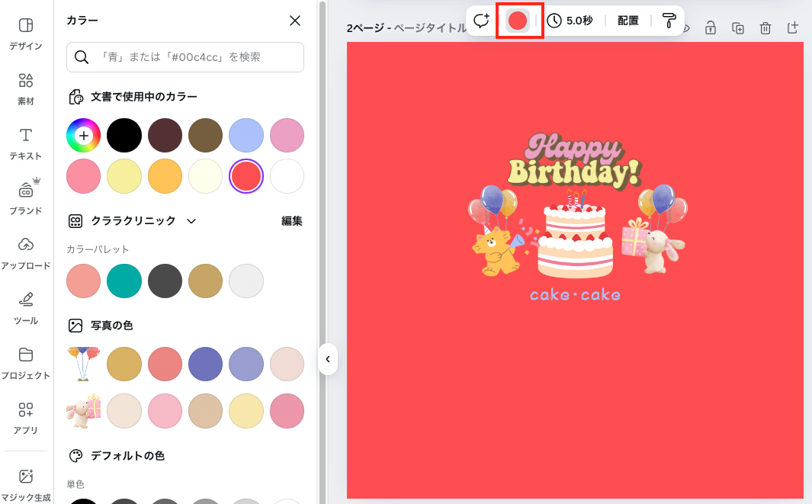This screenshot has height=504, width=812.
Task: Select the teal brand palette color
Action: [124, 281]
